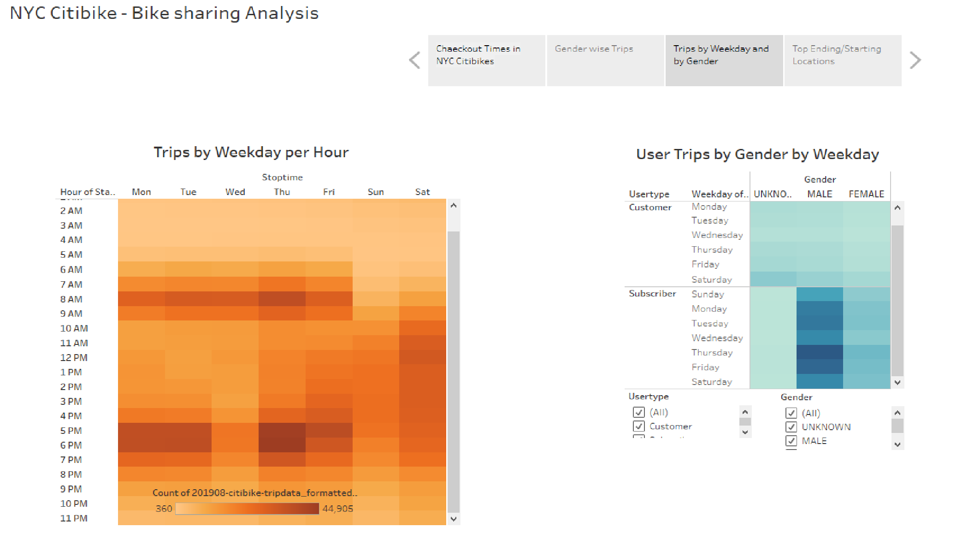Go to previous story point arrow

[415, 60]
